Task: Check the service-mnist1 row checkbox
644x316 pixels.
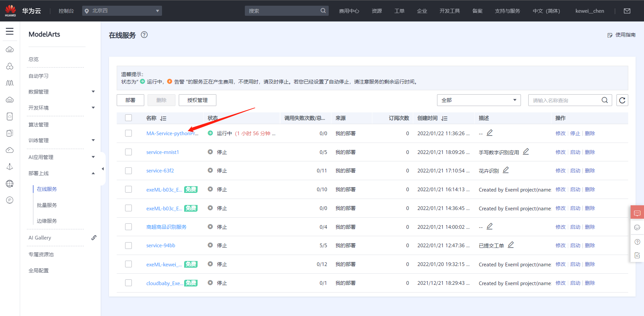Action: point(128,152)
